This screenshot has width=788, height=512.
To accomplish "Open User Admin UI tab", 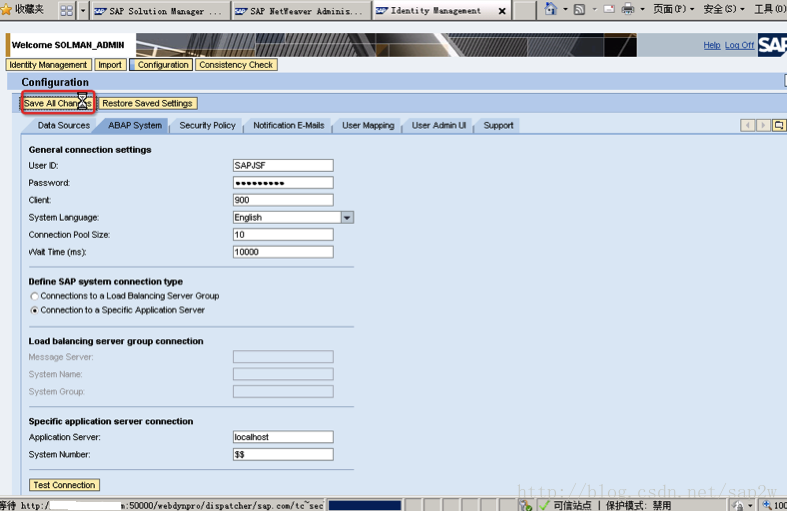I will click(439, 126).
